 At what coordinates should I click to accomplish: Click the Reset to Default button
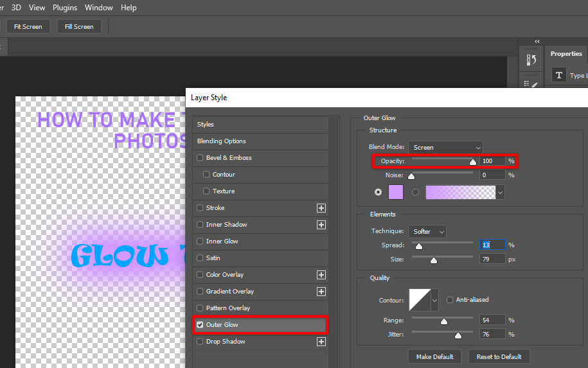click(499, 356)
